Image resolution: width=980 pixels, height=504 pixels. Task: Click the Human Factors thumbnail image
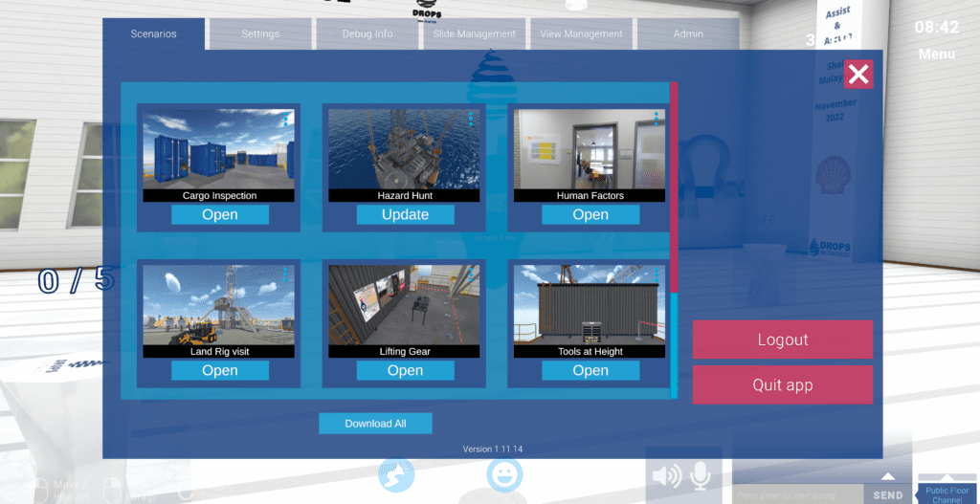click(590, 150)
